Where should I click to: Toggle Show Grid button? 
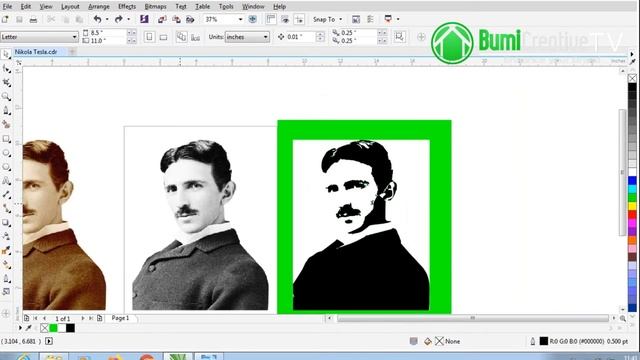coord(285,19)
